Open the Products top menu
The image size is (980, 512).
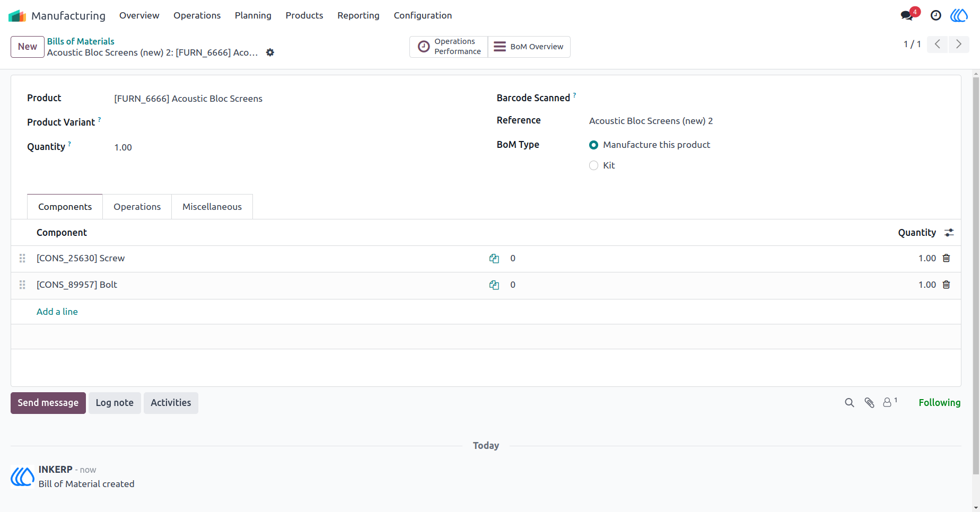pos(304,15)
